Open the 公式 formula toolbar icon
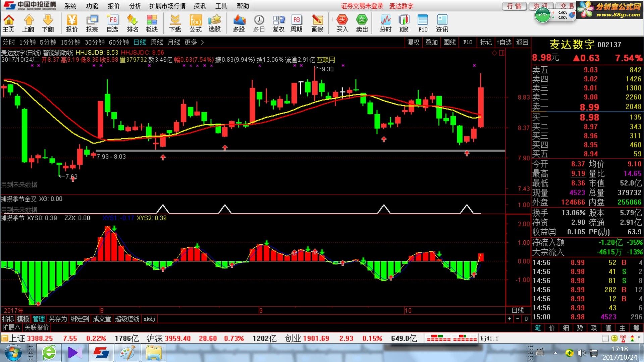This screenshot has height=362, width=644. pos(196,23)
